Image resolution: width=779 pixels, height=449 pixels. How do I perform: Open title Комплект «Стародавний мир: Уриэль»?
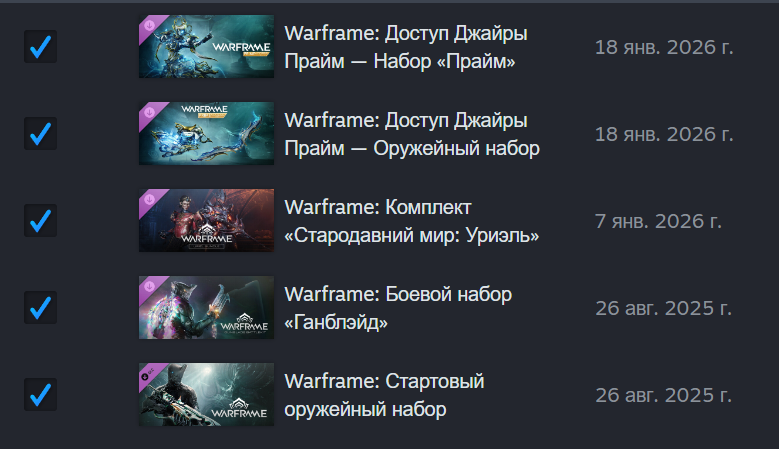tap(411, 221)
